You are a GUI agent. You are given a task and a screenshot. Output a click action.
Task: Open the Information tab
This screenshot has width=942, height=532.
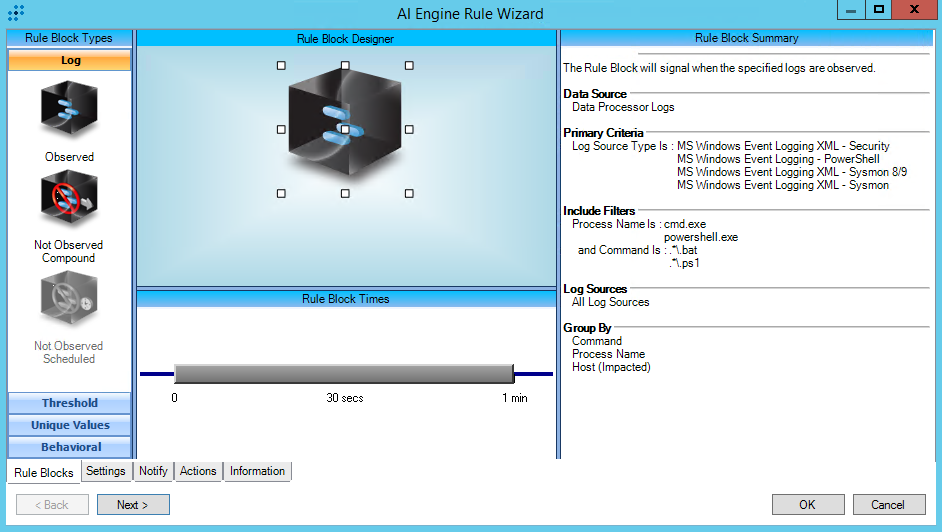[x=257, y=471]
